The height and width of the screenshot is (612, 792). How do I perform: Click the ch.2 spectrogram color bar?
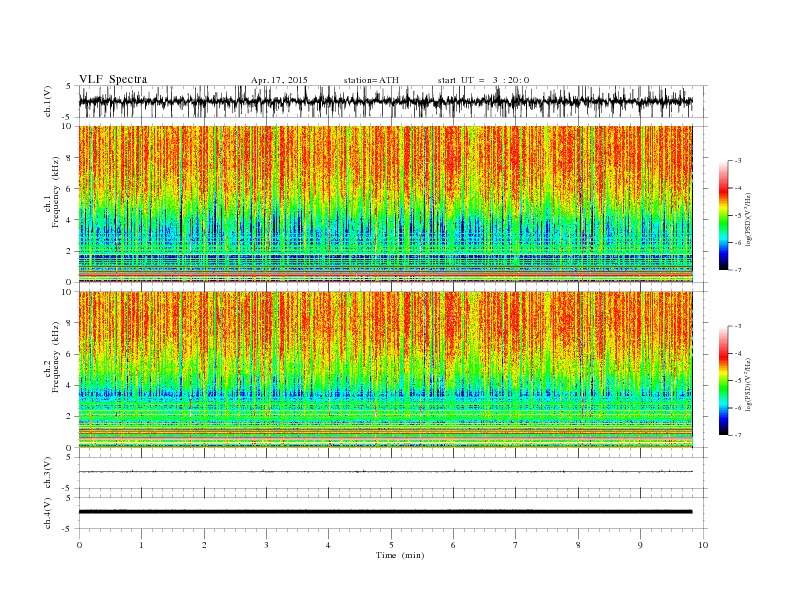(723, 381)
